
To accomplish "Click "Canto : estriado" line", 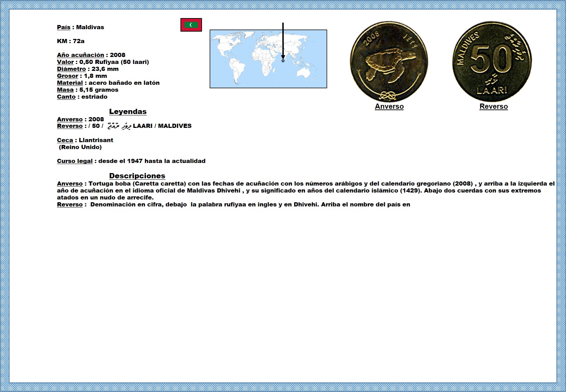I will tap(82, 97).
